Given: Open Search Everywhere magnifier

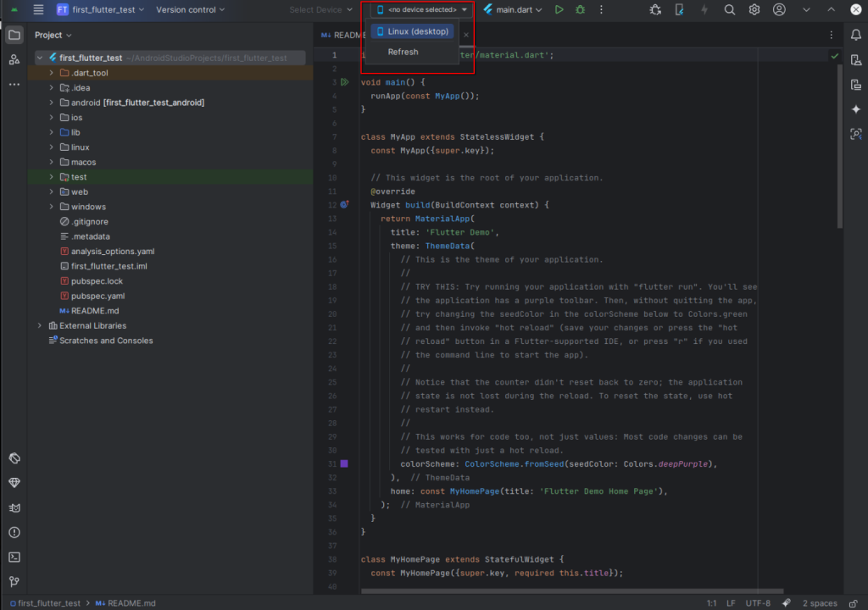Looking at the screenshot, I should point(730,9).
